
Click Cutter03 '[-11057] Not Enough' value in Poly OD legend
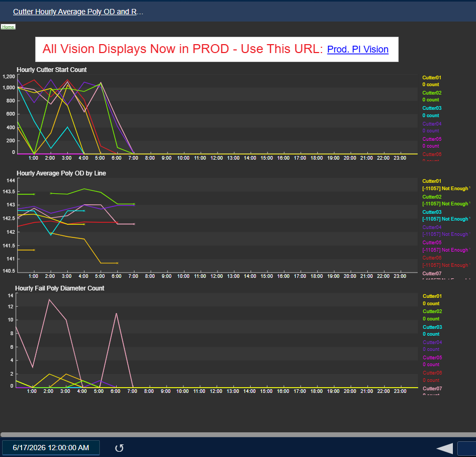(446, 219)
